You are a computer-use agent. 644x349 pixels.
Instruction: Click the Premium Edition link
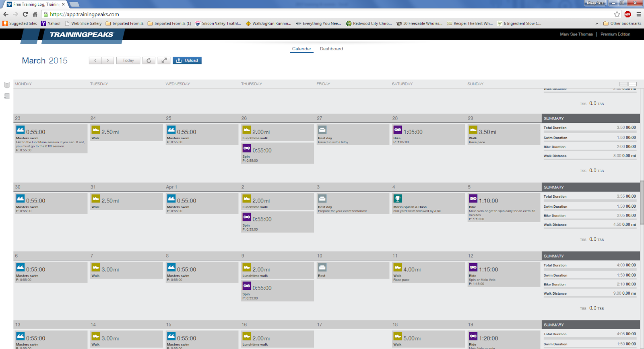point(615,34)
